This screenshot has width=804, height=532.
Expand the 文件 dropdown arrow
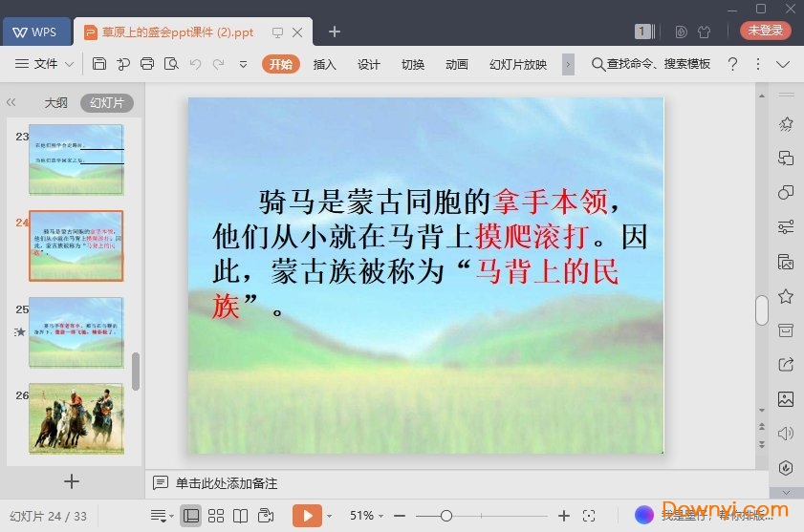point(69,65)
